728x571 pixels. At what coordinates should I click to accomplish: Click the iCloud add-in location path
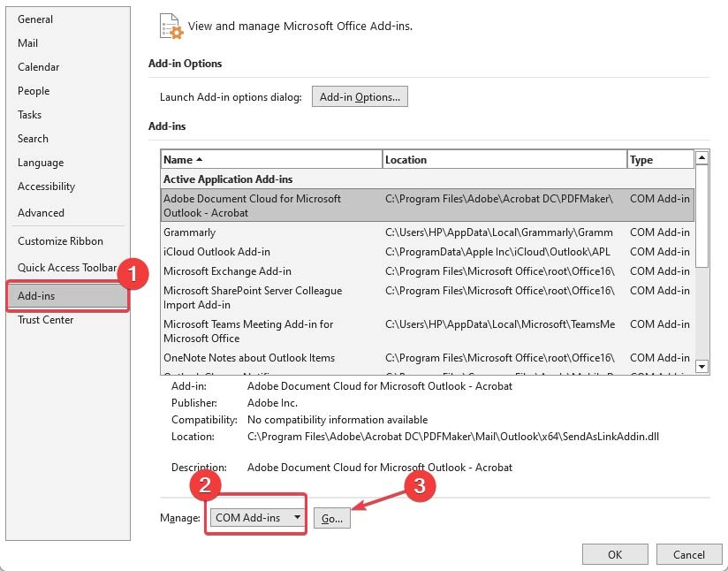coord(497,251)
